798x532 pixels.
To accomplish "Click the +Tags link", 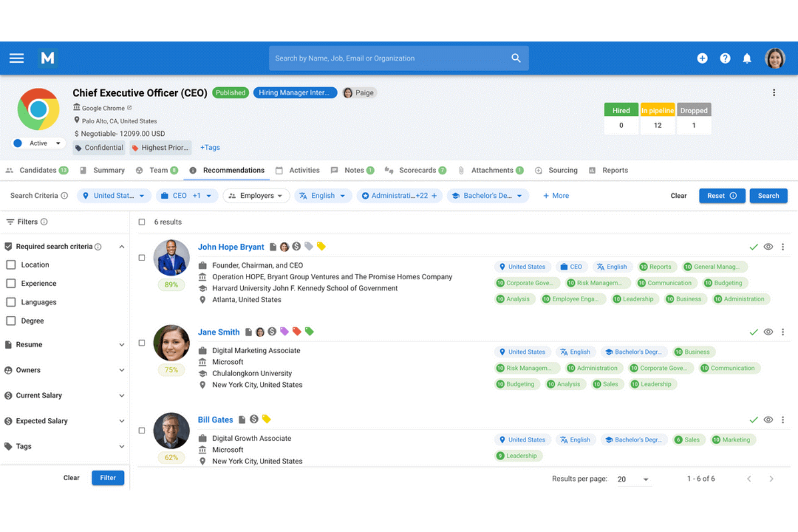I will (210, 148).
